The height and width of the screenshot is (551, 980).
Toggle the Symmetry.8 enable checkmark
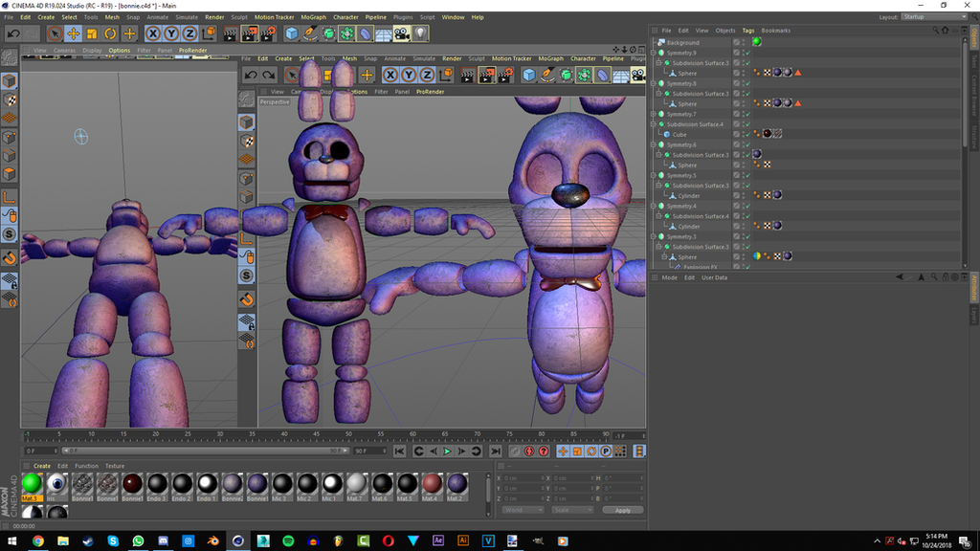click(x=746, y=84)
